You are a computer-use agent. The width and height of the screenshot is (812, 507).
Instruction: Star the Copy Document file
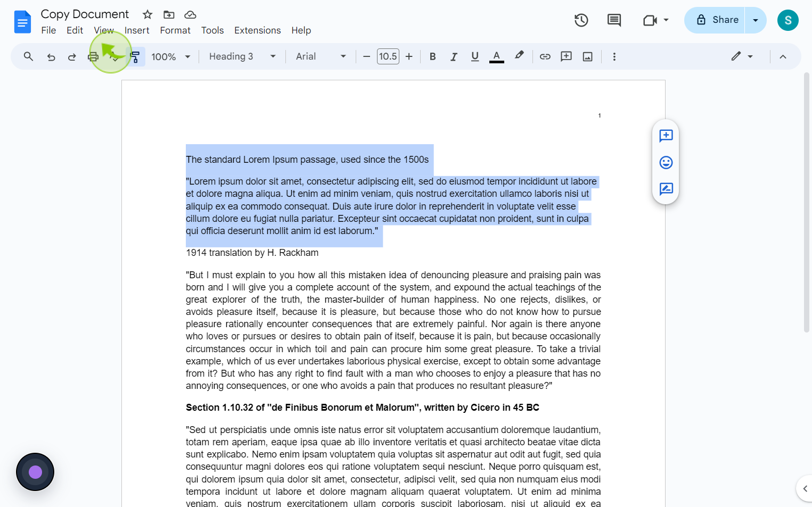click(x=147, y=14)
